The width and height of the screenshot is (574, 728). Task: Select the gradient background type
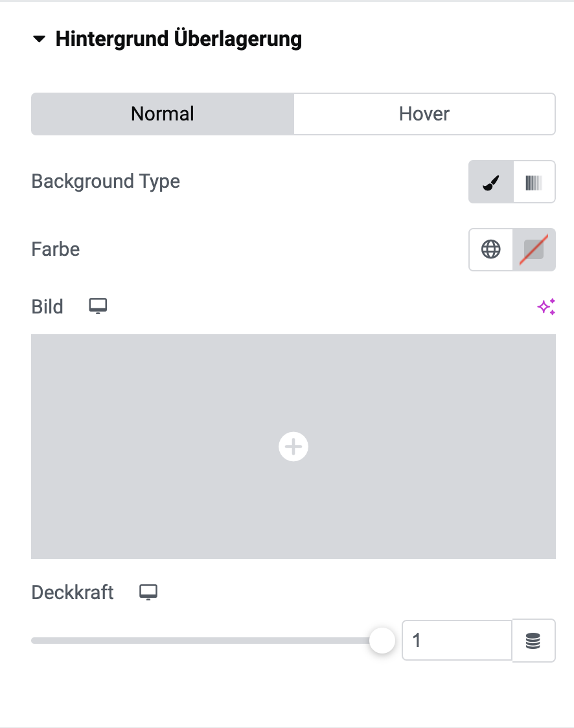534,182
